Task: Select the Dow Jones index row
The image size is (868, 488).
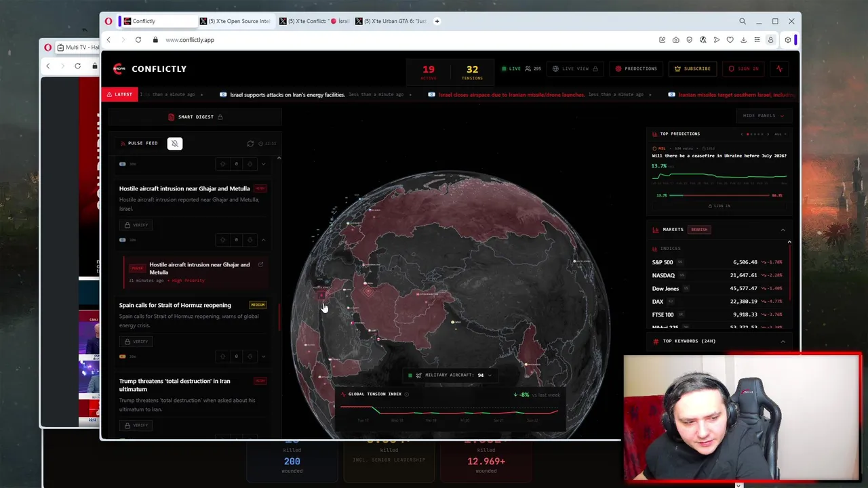Action: 717,289
